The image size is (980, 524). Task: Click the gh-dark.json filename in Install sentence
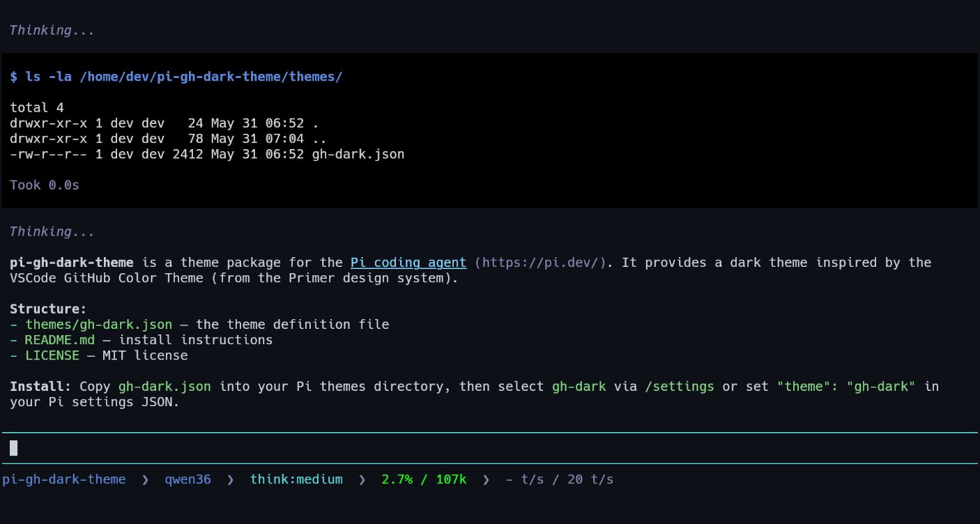164,386
